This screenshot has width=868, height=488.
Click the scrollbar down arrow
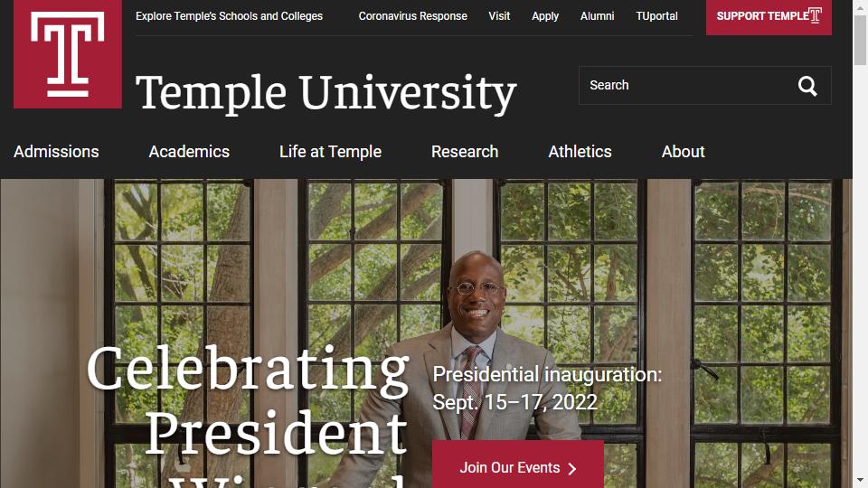(860, 480)
